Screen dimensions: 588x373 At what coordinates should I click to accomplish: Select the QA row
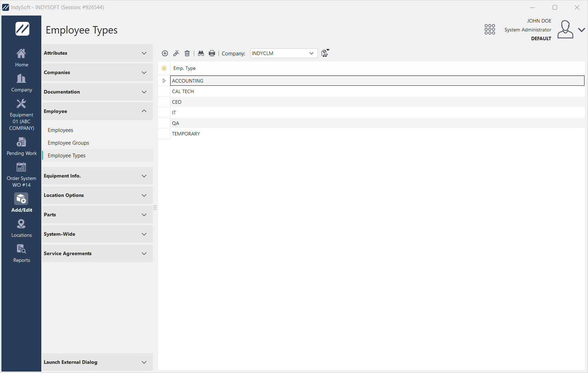tap(377, 123)
